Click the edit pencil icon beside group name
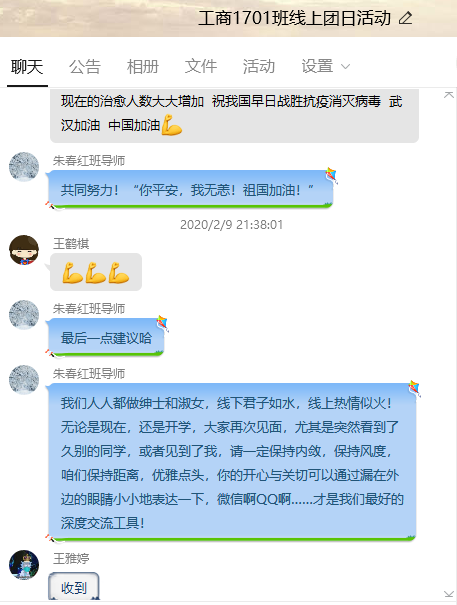Image resolution: width=457 pixels, height=605 pixels. [405, 18]
